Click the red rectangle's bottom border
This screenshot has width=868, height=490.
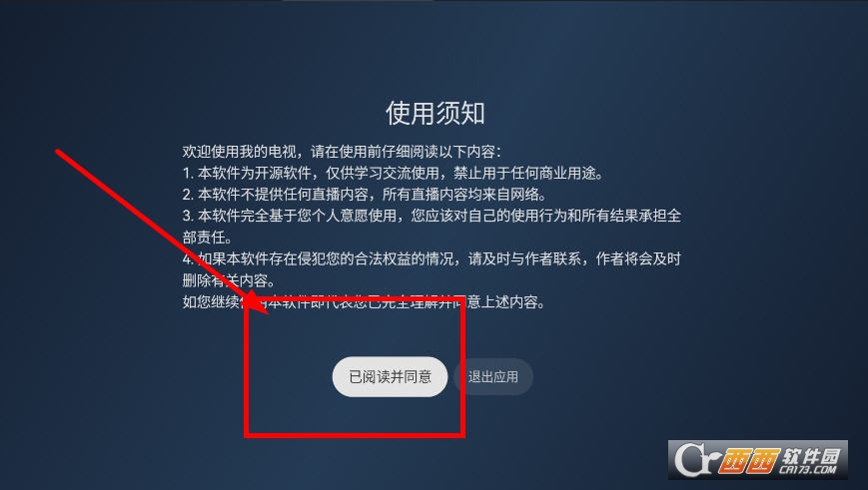355,435
